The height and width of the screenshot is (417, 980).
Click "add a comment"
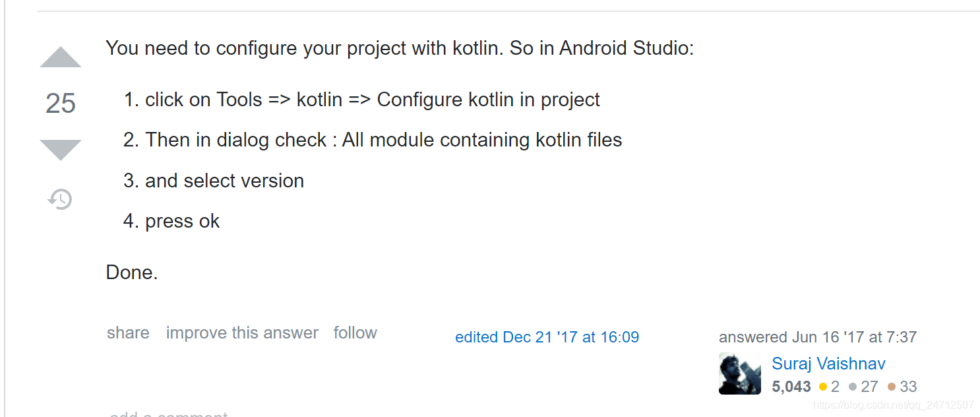coord(169,414)
